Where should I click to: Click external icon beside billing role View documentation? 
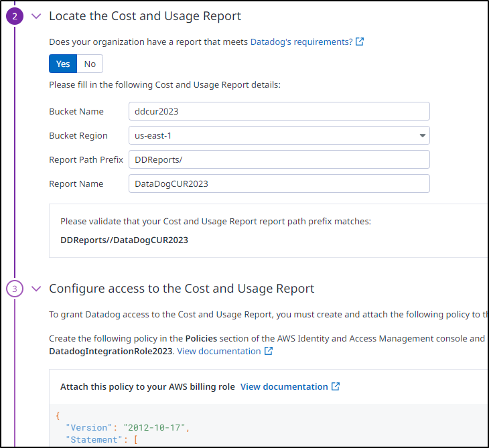336,386
